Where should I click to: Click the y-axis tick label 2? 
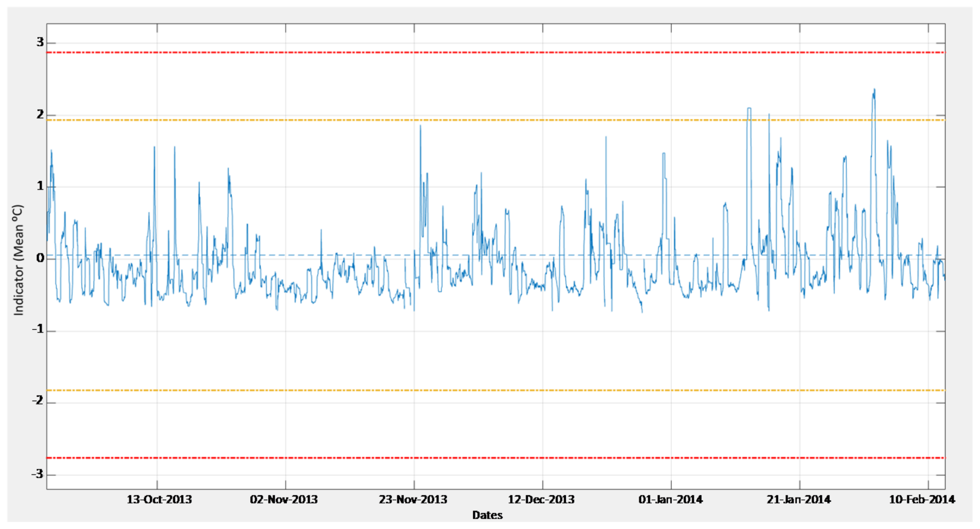click(x=40, y=115)
